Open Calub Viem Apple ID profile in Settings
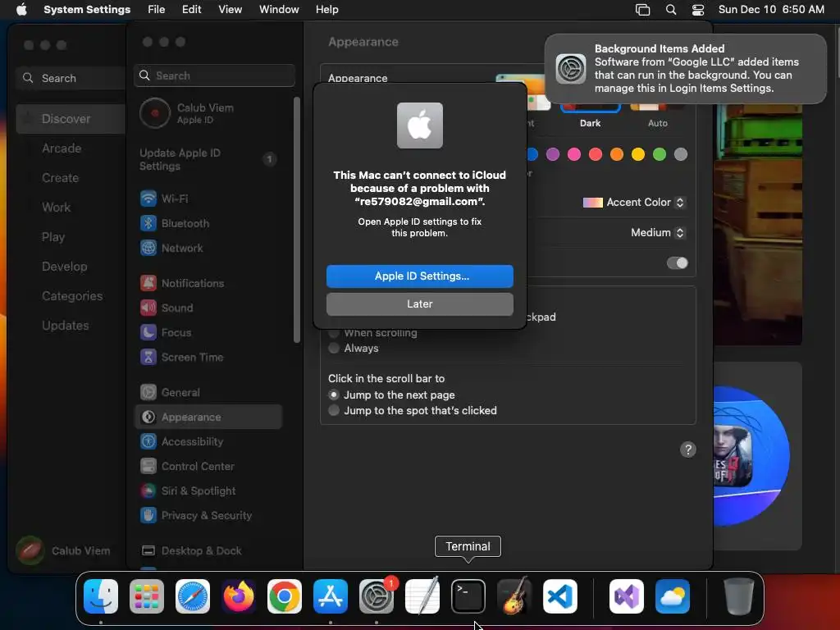 209,113
